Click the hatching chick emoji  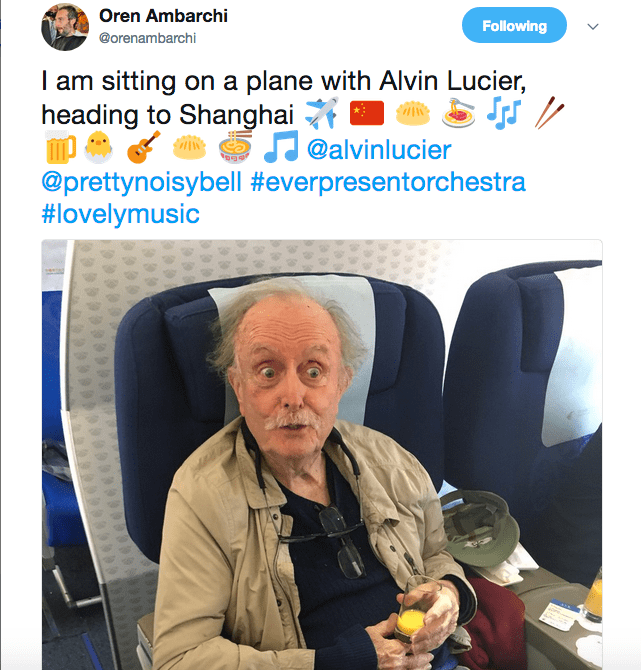99,147
